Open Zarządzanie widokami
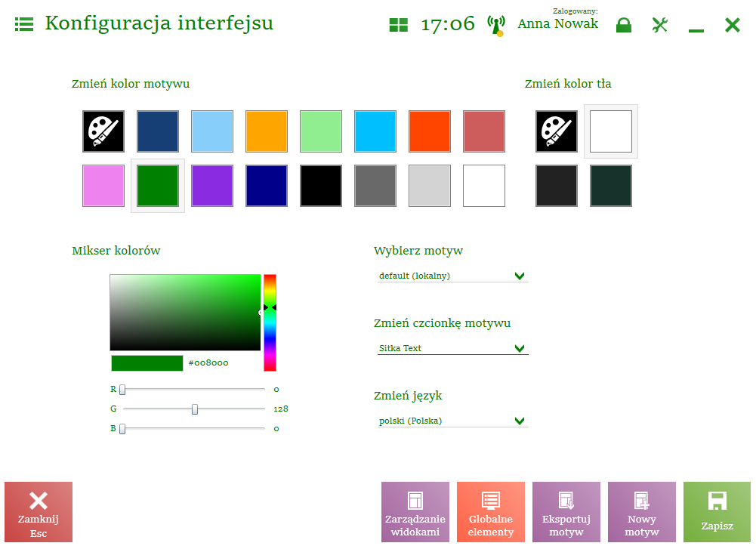Screen dimensions: 756x546 point(415,512)
